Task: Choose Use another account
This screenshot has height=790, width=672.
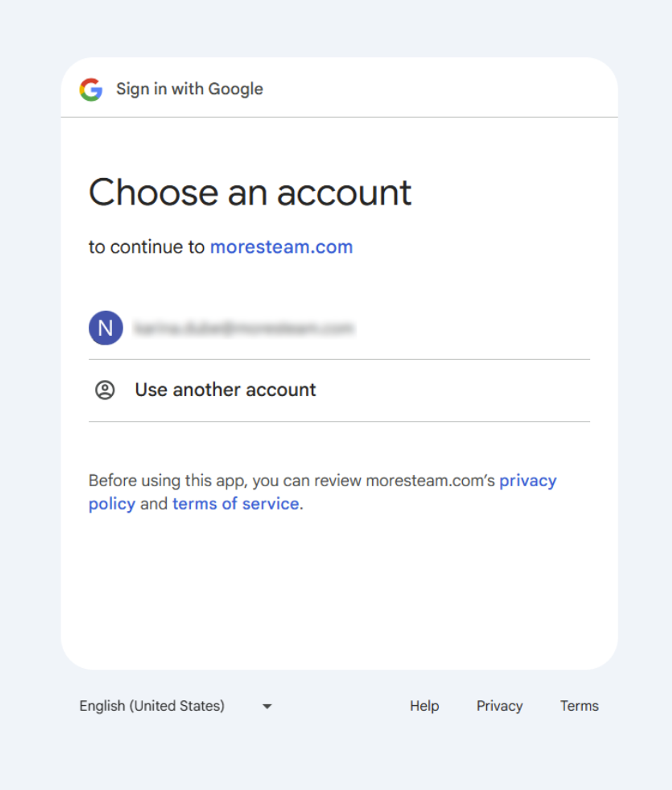Action: click(225, 389)
